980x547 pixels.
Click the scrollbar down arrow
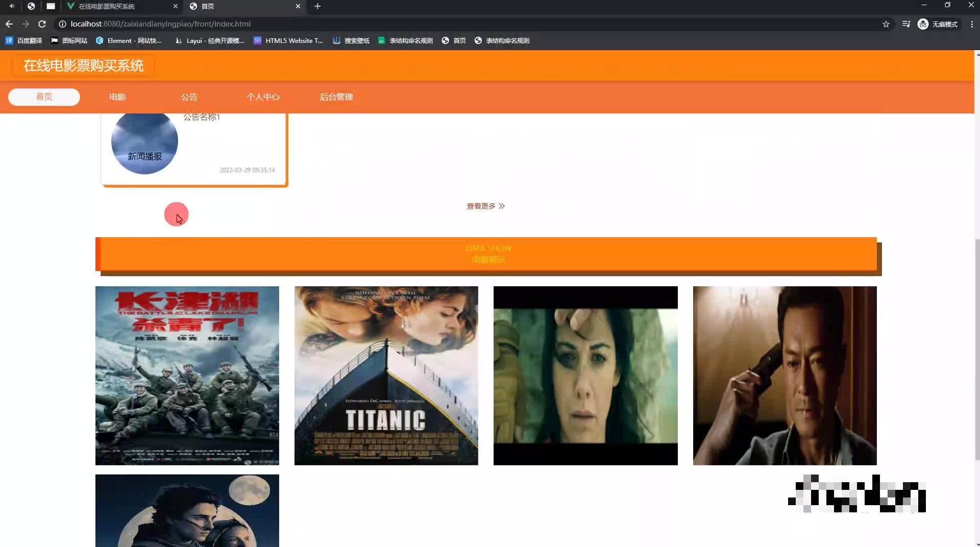coord(977,544)
